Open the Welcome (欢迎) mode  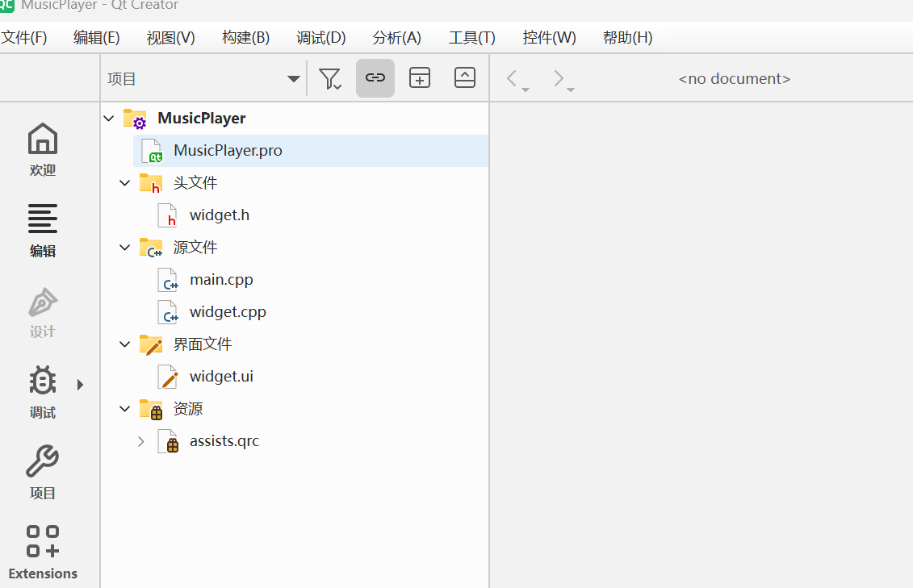coord(43,148)
